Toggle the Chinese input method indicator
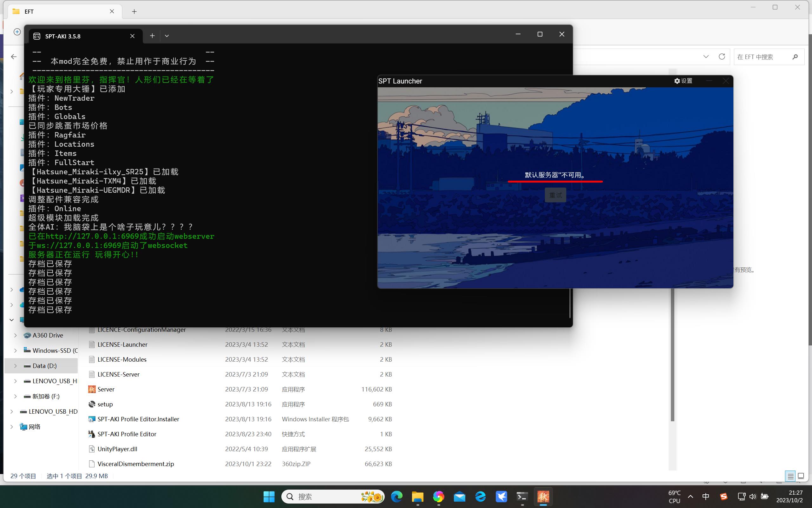Image resolution: width=812 pixels, height=508 pixels. pyautogui.click(x=706, y=497)
